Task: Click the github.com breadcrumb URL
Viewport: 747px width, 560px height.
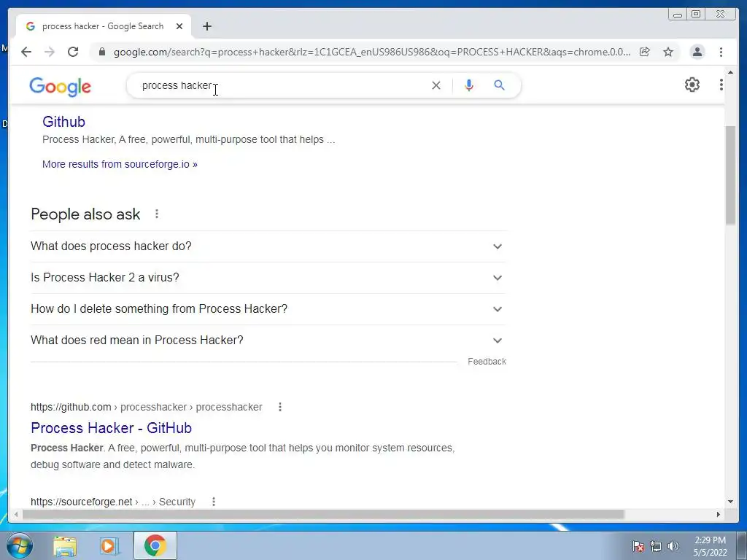Action: coord(146,407)
